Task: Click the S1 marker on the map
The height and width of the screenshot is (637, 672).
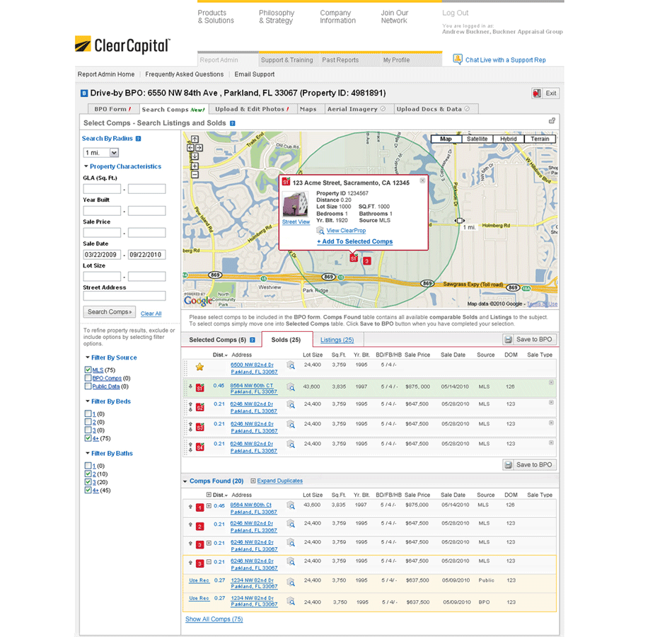Action: tap(353, 259)
